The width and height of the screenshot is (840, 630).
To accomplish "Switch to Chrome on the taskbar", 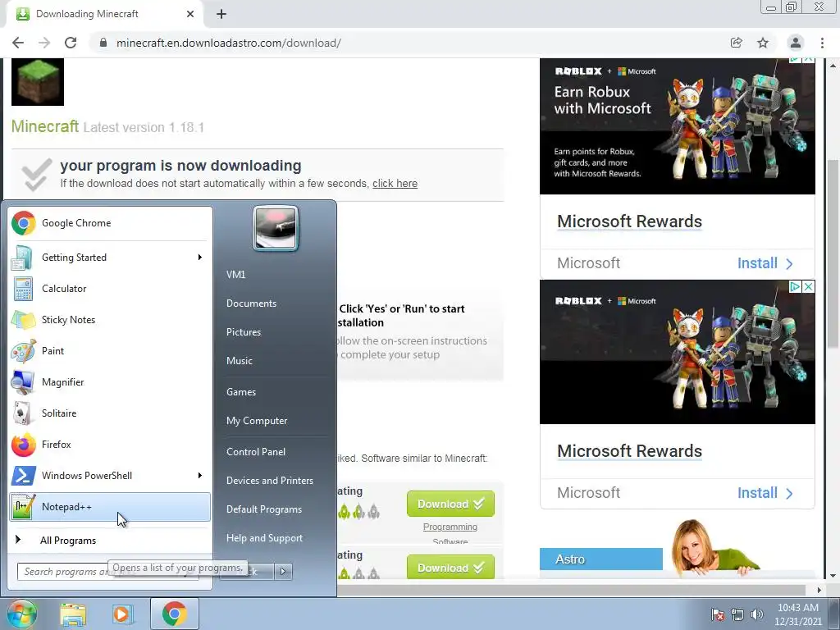I will coord(174,614).
